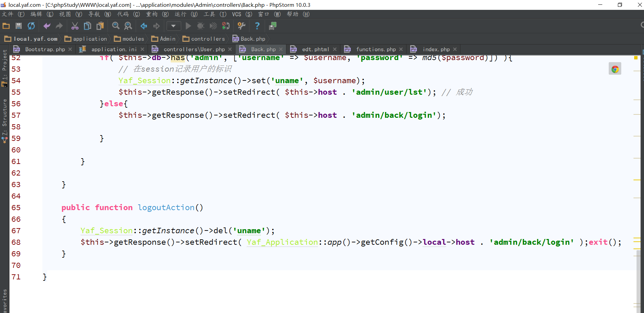Viewport: 644px width, 313px height.
Task: Expand the modules breadcrumb folder
Action: 129,39
